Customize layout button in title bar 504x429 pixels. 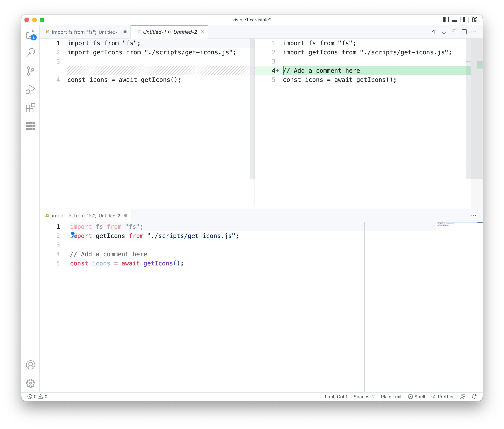[475, 20]
